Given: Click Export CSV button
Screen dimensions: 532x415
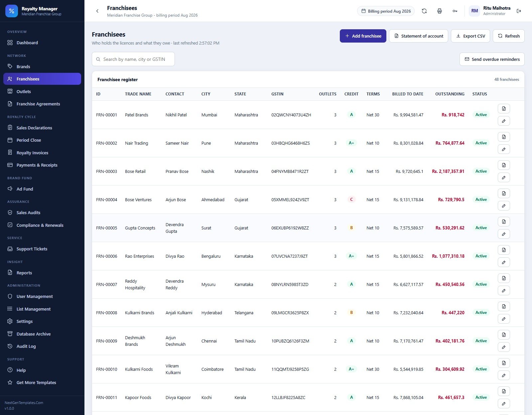Looking at the screenshot, I should point(470,36).
